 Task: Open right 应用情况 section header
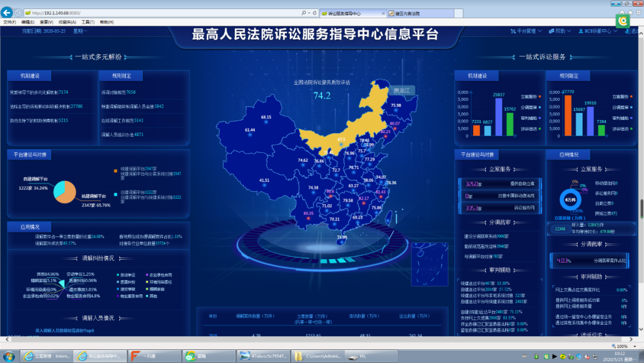pos(568,155)
